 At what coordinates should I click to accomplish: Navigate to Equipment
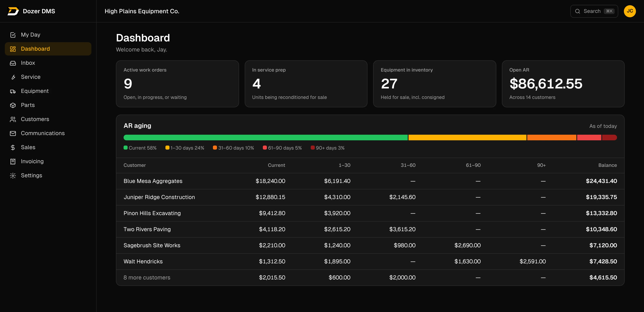(x=48, y=91)
